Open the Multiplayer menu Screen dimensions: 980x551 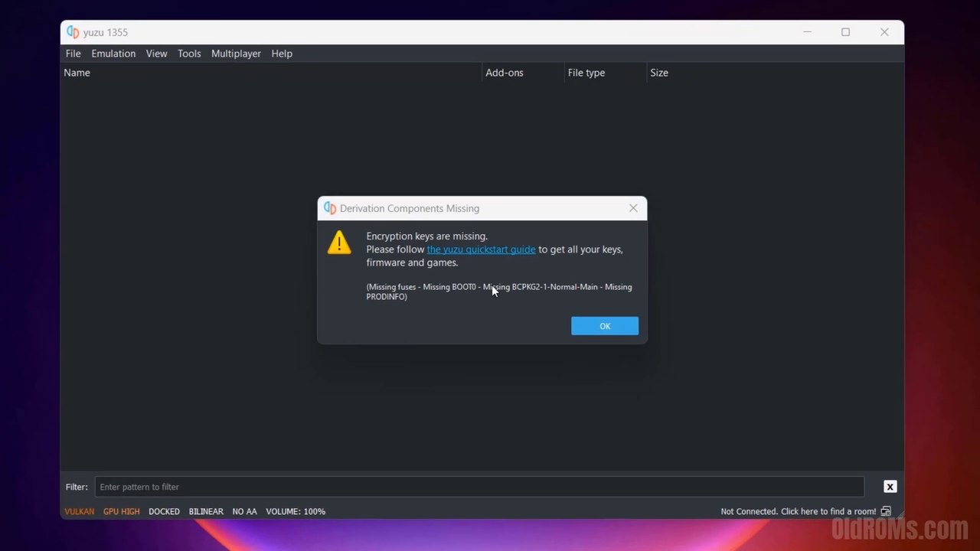click(236, 54)
